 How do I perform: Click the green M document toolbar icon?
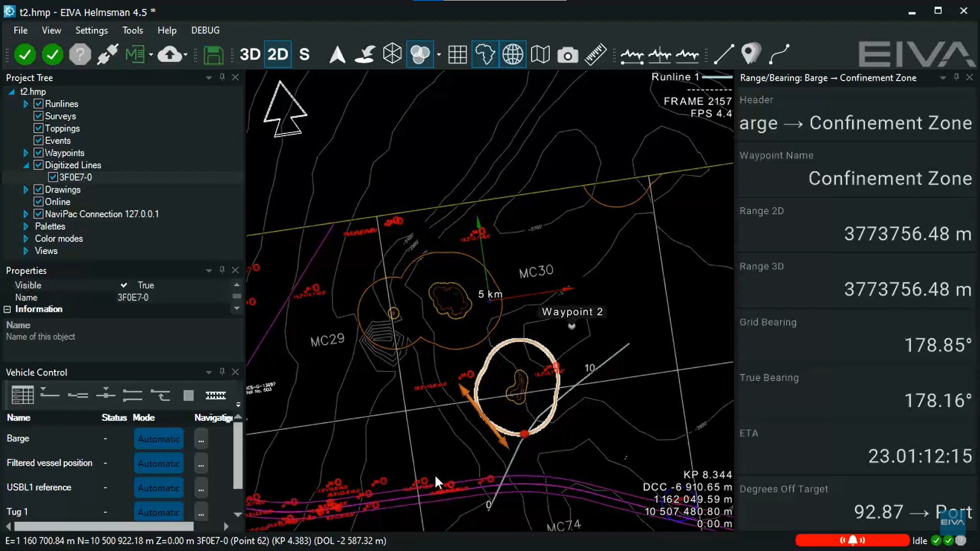(x=135, y=54)
